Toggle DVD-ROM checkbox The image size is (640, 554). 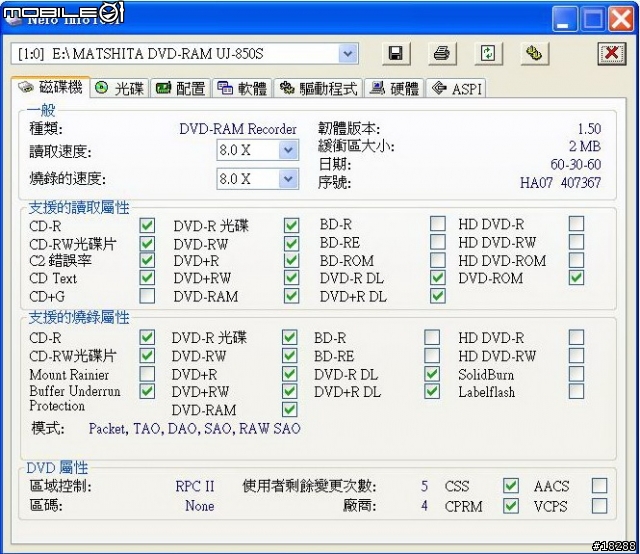point(576,278)
